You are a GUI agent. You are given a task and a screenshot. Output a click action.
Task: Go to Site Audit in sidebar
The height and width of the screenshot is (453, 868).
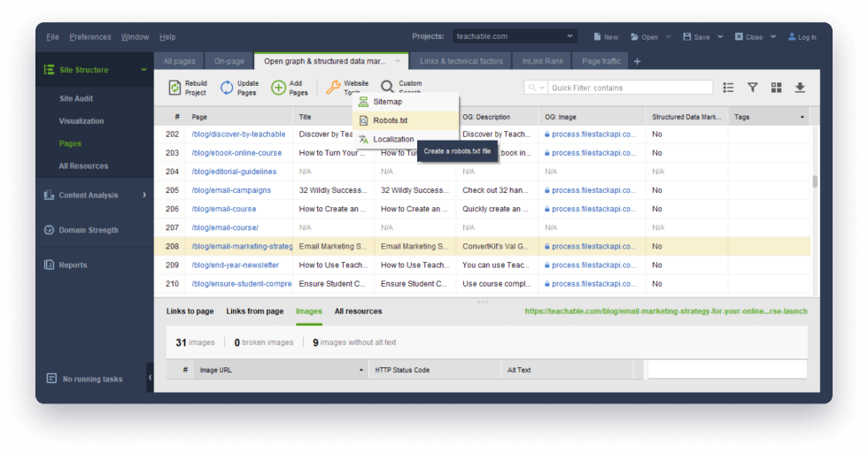point(76,98)
